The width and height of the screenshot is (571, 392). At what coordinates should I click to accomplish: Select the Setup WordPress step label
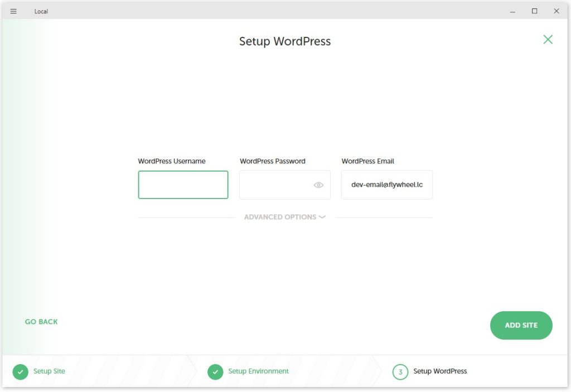440,371
